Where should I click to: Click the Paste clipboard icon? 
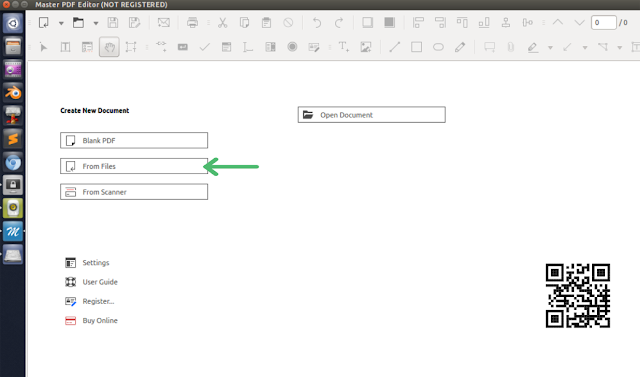(267, 22)
